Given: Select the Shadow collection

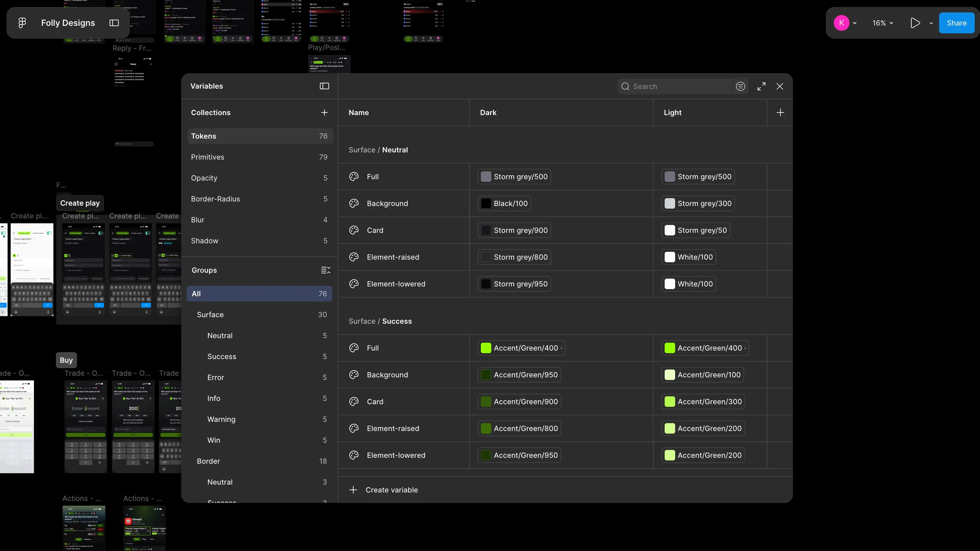Looking at the screenshot, I should click(x=260, y=241).
